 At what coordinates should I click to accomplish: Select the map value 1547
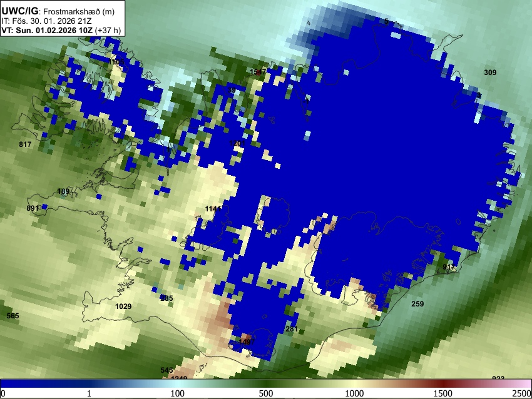pyautogui.click(x=258, y=71)
